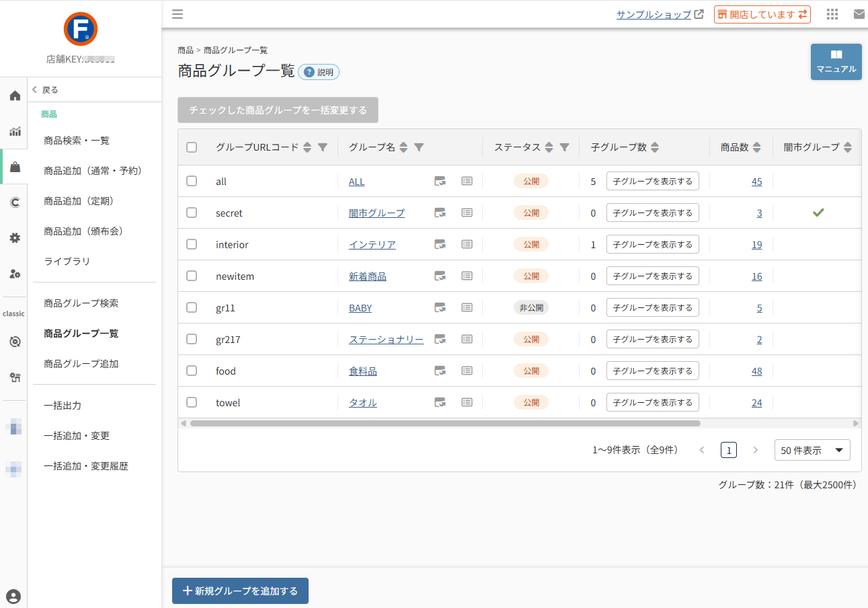This screenshot has width=868, height=608.
Task: Check the checkbox for the newitem row
Action: click(x=192, y=276)
